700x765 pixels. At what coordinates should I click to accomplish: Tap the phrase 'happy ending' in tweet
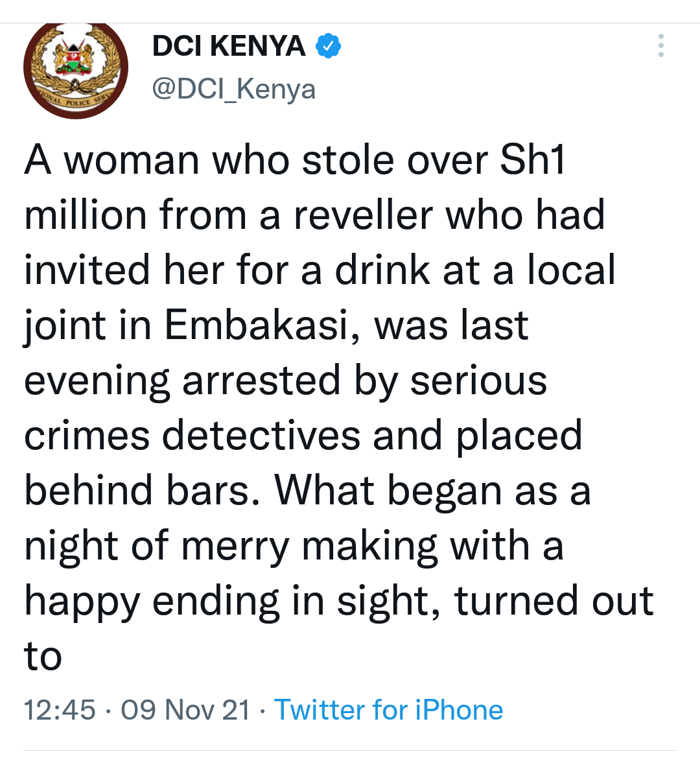click(x=152, y=602)
